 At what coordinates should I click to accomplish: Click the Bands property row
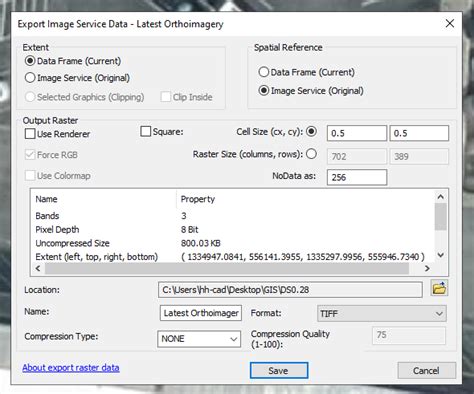(x=232, y=216)
